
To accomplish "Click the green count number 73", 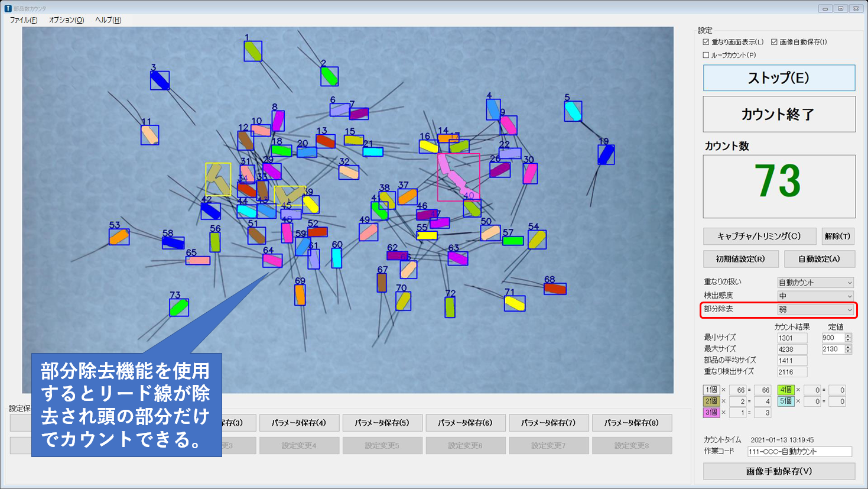I will click(778, 182).
